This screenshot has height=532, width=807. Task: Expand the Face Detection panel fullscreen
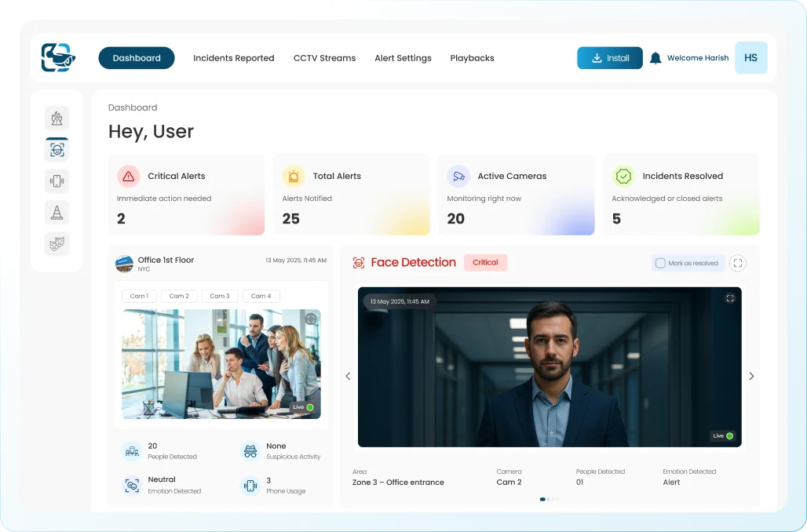point(737,263)
